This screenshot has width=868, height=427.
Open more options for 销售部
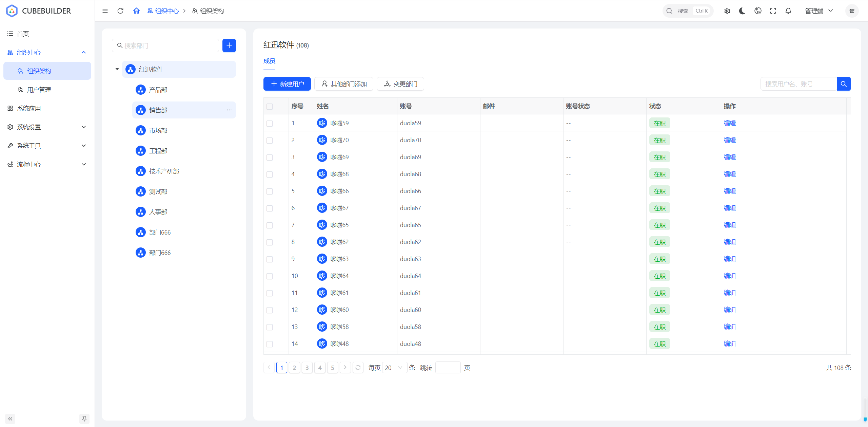click(229, 110)
